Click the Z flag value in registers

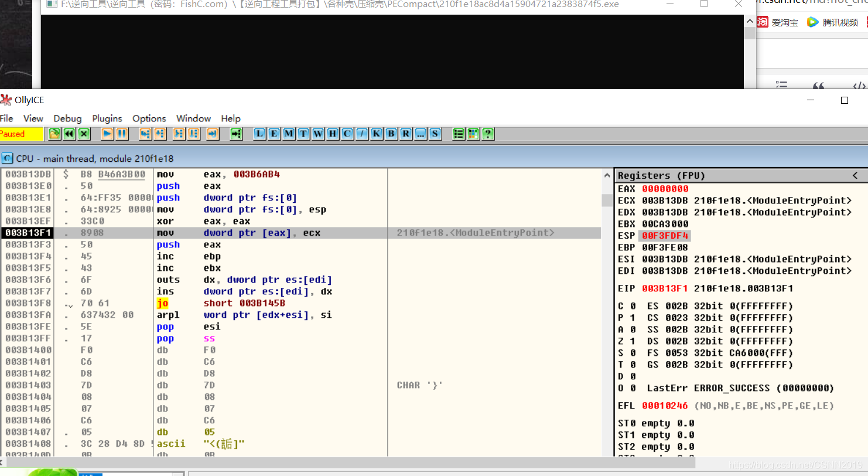[633, 341]
